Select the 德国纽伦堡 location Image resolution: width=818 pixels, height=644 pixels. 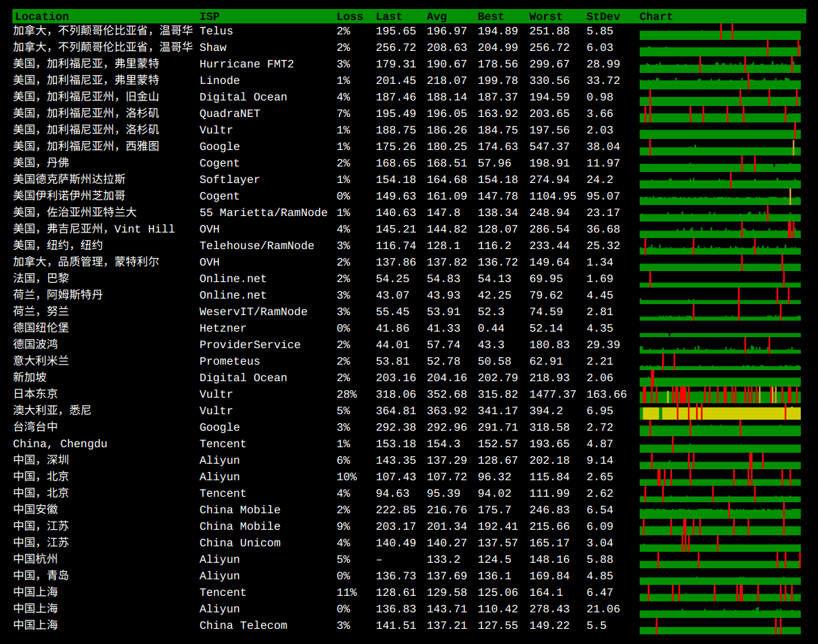coord(41,328)
